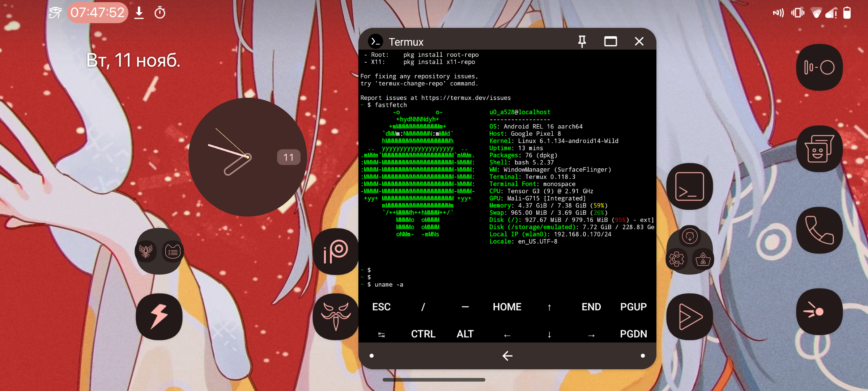
Task: Click the uname -a command line
Action: 388,285
